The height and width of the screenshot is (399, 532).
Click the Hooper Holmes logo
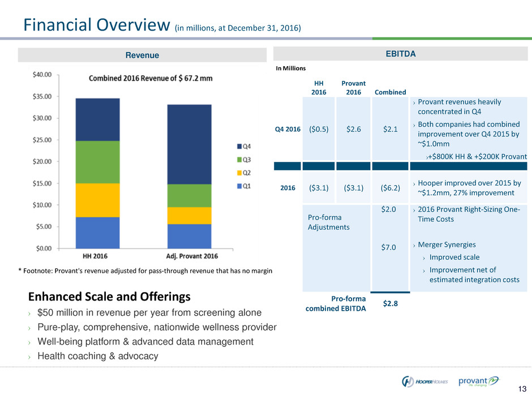424,381
